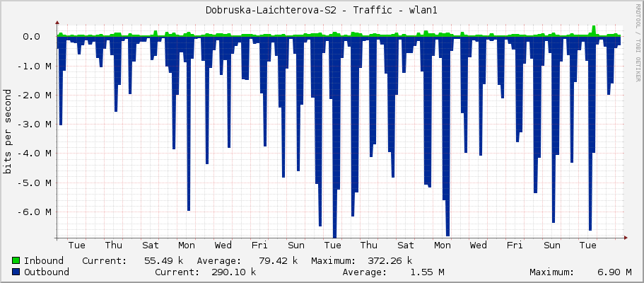644x283 pixels.
Task: Click the 'Wed' label before 'Fri'
Action: [223, 246]
